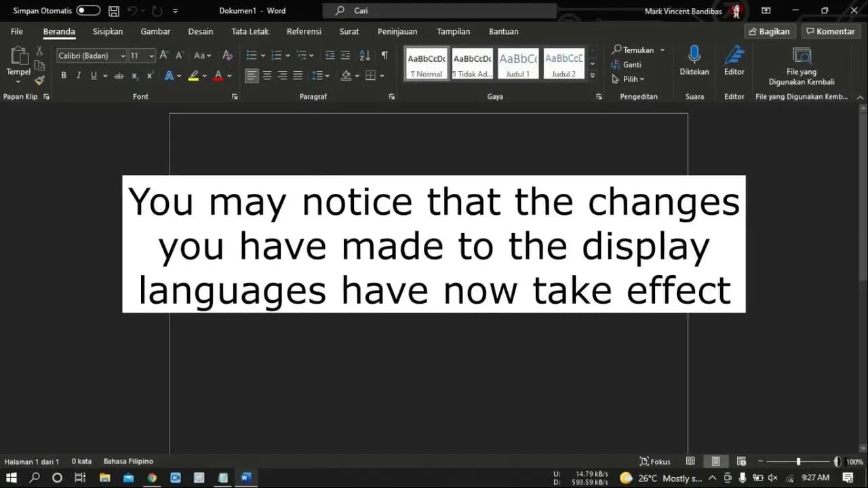Expand the font size dropdown
This screenshot has height=488, width=868.
click(x=151, y=56)
